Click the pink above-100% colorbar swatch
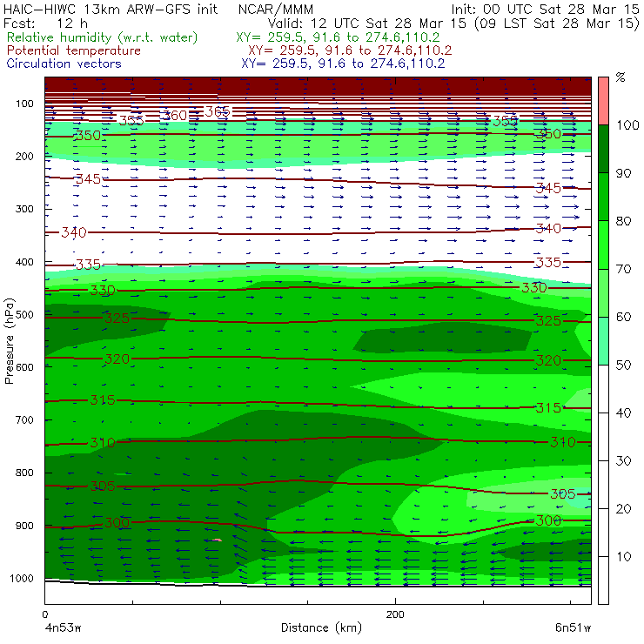Screen dimensions: 644x644 pyautogui.click(x=603, y=101)
